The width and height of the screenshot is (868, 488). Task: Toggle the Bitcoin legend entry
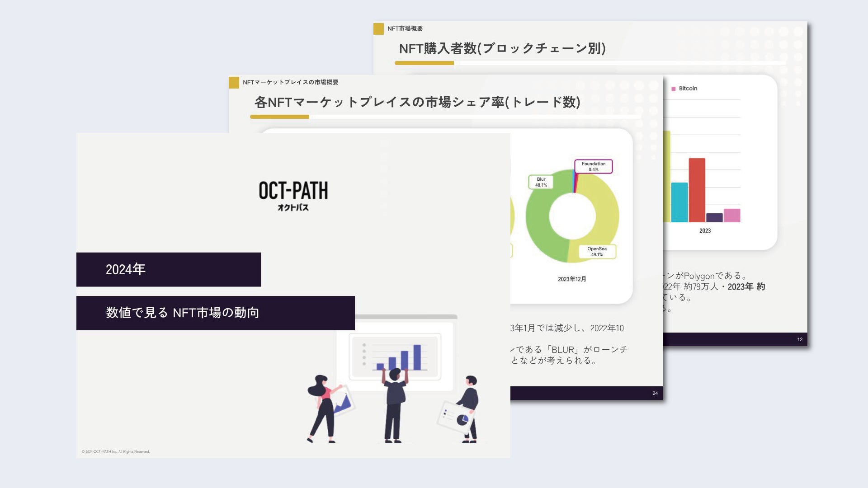(x=684, y=89)
